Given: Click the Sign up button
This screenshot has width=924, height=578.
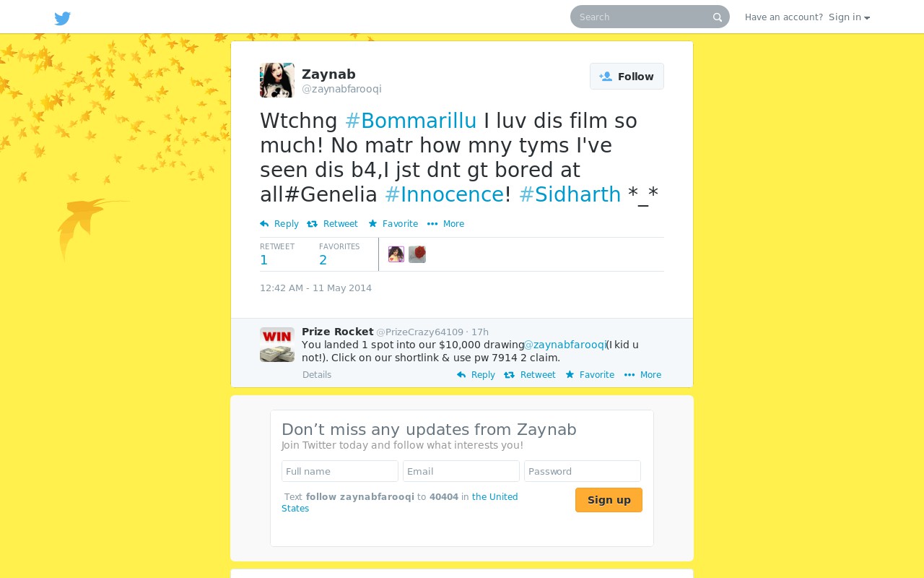Looking at the screenshot, I should (x=609, y=500).
